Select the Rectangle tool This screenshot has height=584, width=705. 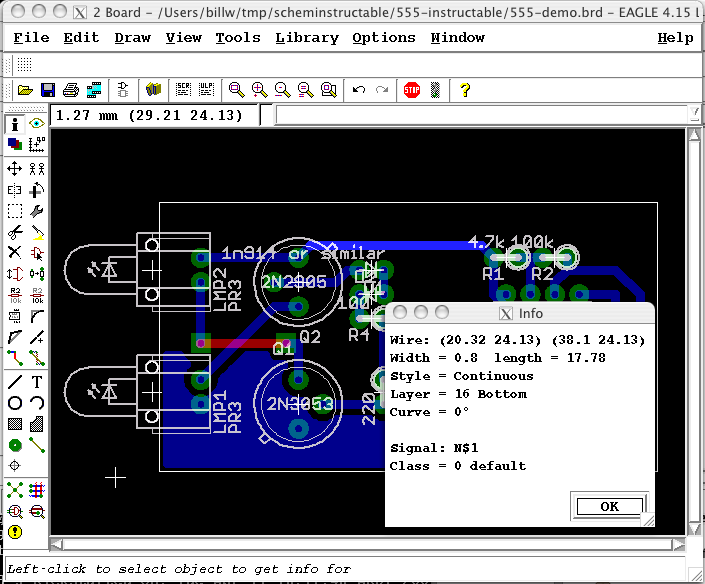tap(15, 424)
